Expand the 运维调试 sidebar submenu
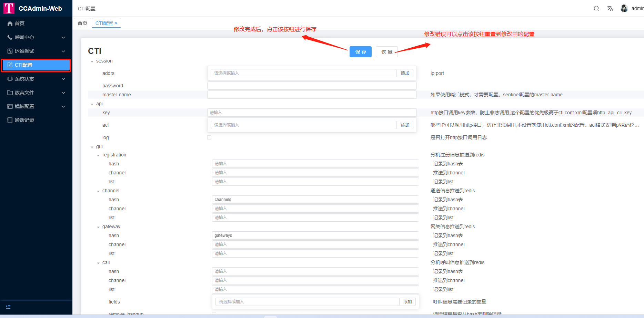The image size is (644, 318). pyautogui.click(x=36, y=51)
